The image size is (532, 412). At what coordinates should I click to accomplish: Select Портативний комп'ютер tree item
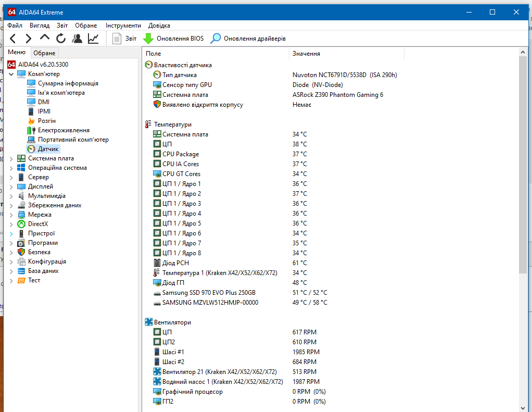tap(73, 140)
